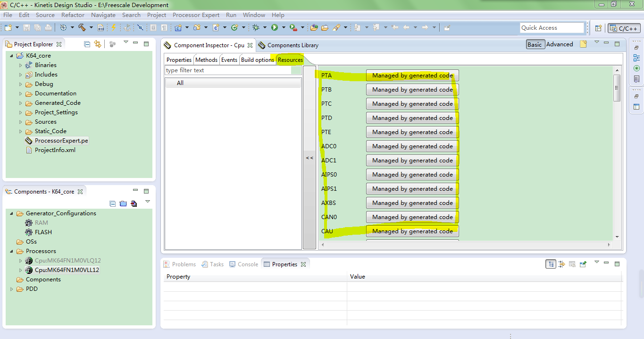The image size is (644, 339).
Task: Expand the Cpu:MK64FN1M0VLL12 node
Action: click(20, 270)
